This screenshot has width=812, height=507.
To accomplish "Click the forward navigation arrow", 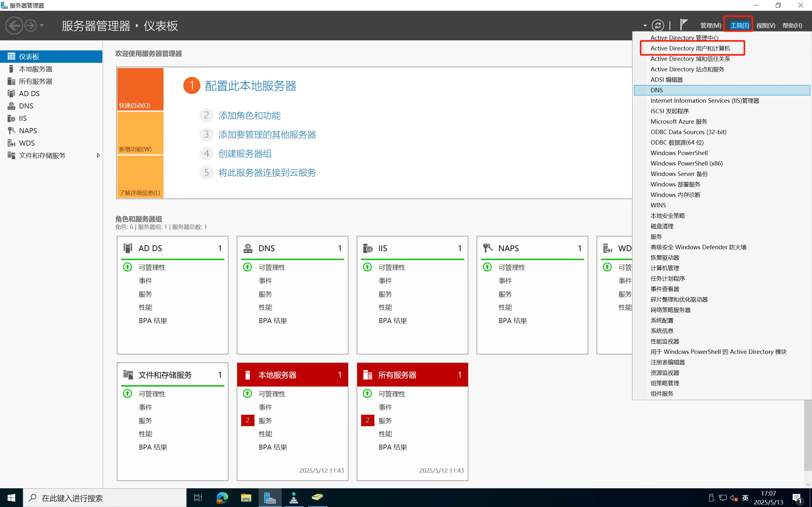I will click(x=30, y=25).
